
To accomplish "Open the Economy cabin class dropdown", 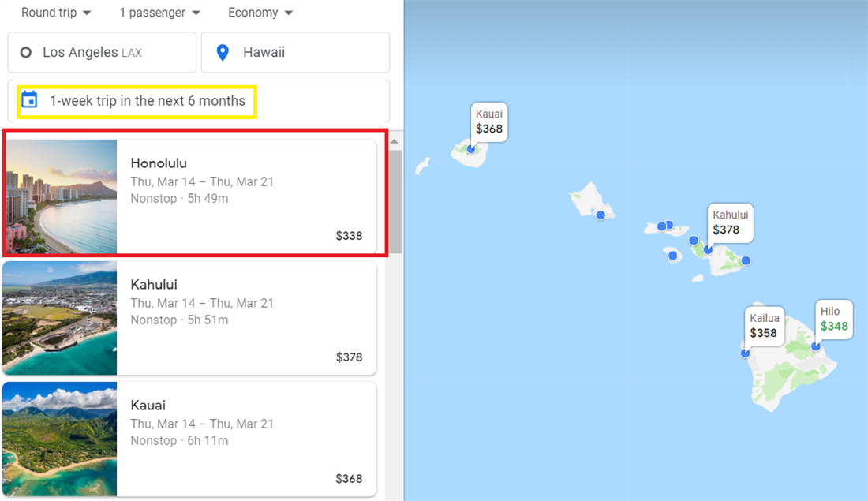I will tap(259, 13).
